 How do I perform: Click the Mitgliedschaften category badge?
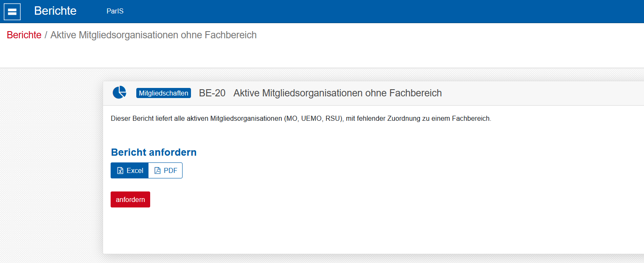tap(164, 93)
